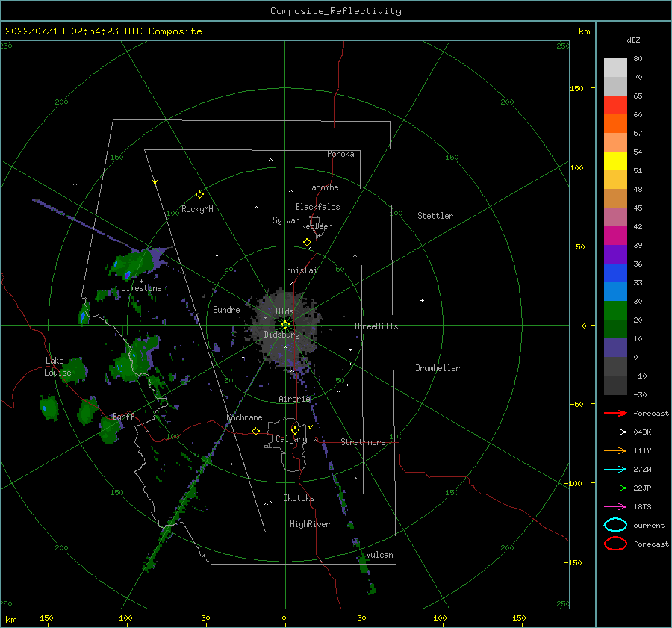This screenshot has width=672, height=628.
Task: Click the Calgary city label
Action: tap(291, 439)
